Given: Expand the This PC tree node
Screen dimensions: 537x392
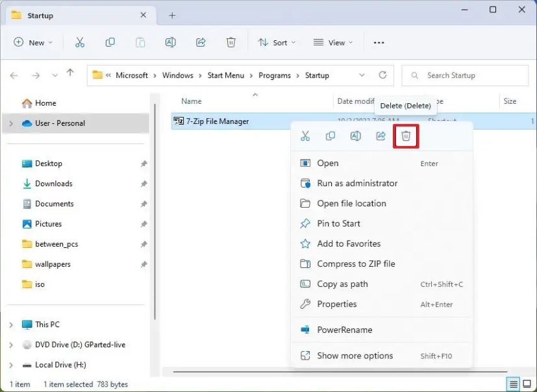Looking at the screenshot, I should click(11, 325).
